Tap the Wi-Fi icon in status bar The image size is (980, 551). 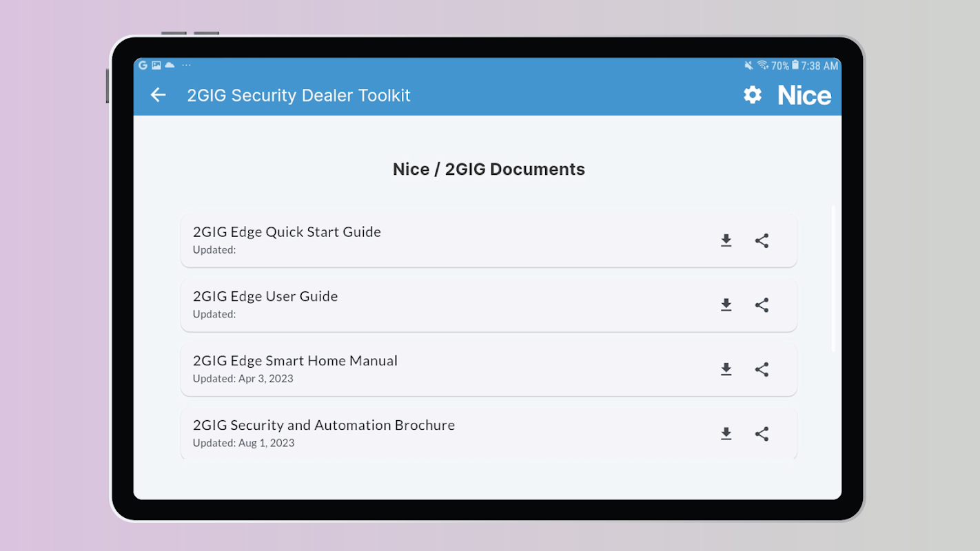[763, 65]
